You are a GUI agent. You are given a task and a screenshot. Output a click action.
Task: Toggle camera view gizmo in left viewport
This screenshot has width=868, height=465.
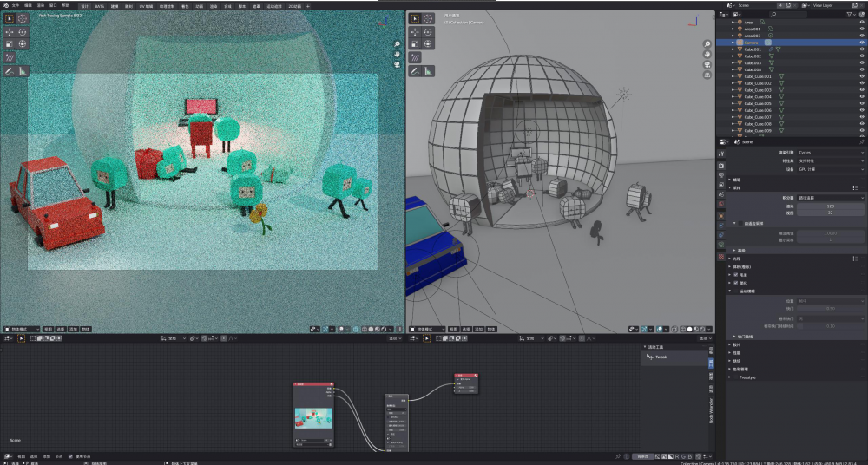[x=397, y=64]
